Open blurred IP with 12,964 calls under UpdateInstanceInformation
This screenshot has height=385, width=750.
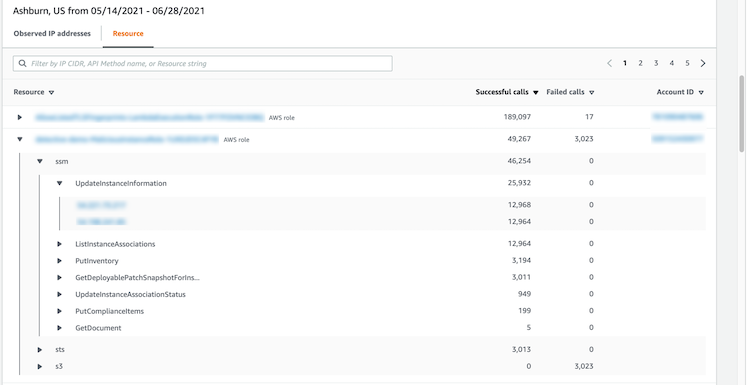tap(101, 222)
